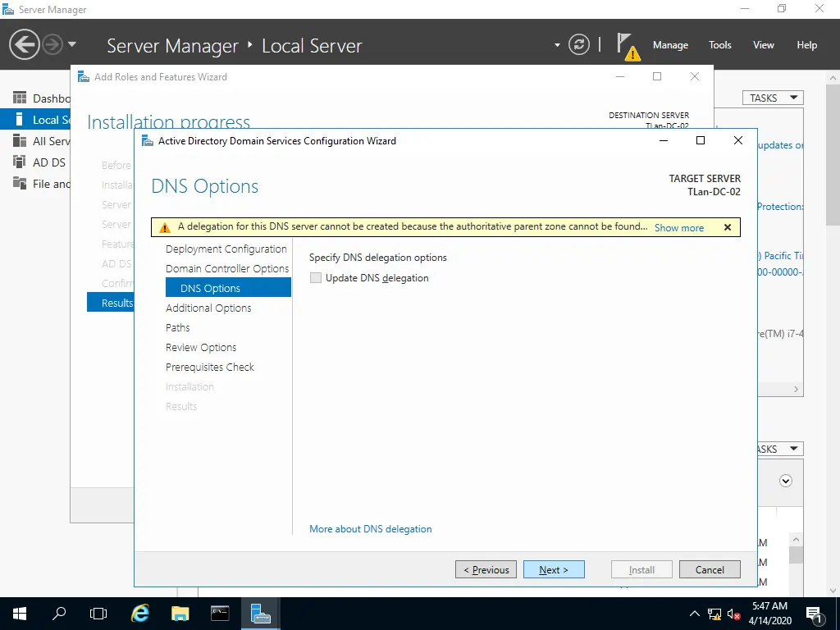Screen dimensions: 840x630
Task: Click the Cancel button in AD DS wizard
Action: [710, 569]
